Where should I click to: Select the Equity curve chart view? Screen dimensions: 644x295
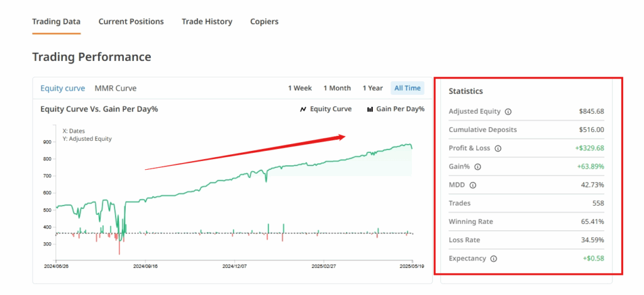62,88
